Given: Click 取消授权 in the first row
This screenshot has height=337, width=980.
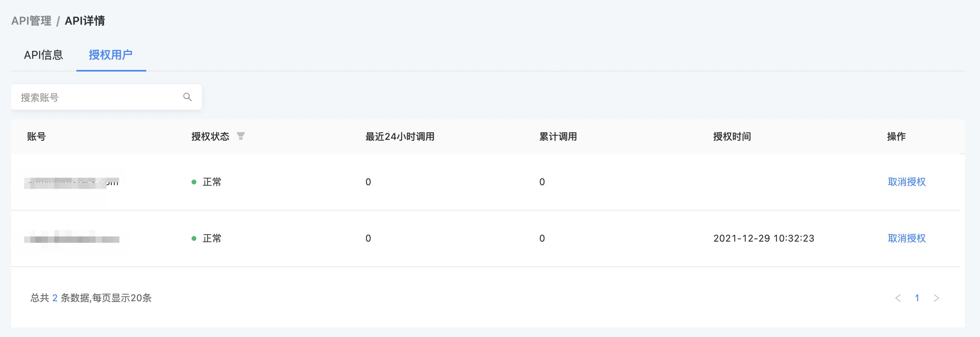Looking at the screenshot, I should 906,182.
